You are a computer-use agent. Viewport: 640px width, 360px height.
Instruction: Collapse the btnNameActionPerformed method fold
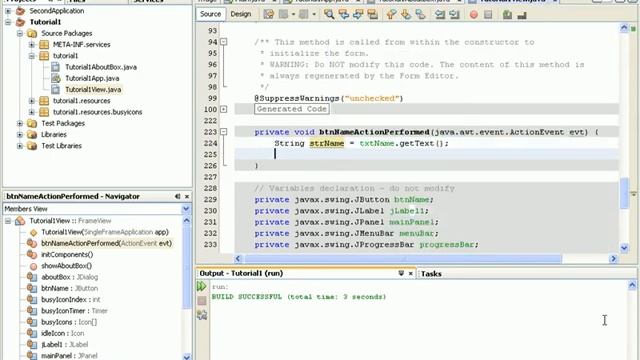223,132
